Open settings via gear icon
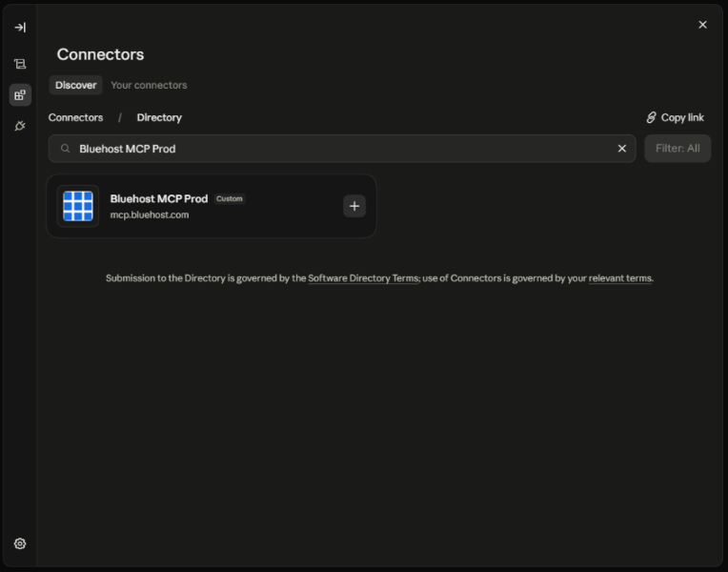The height and width of the screenshot is (572, 728). [x=20, y=543]
